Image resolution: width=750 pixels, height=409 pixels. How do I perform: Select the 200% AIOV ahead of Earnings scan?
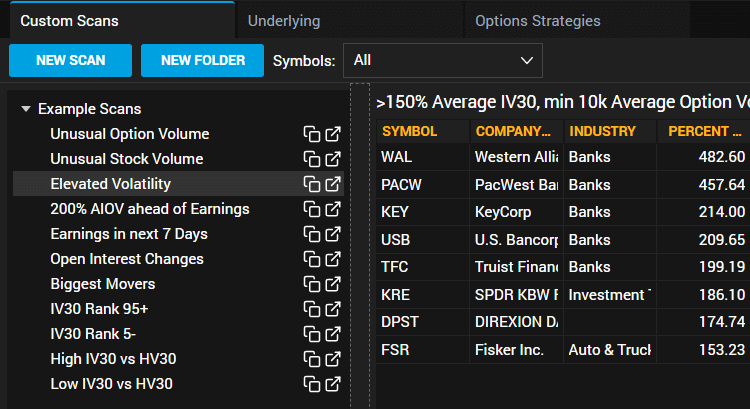[150, 209]
